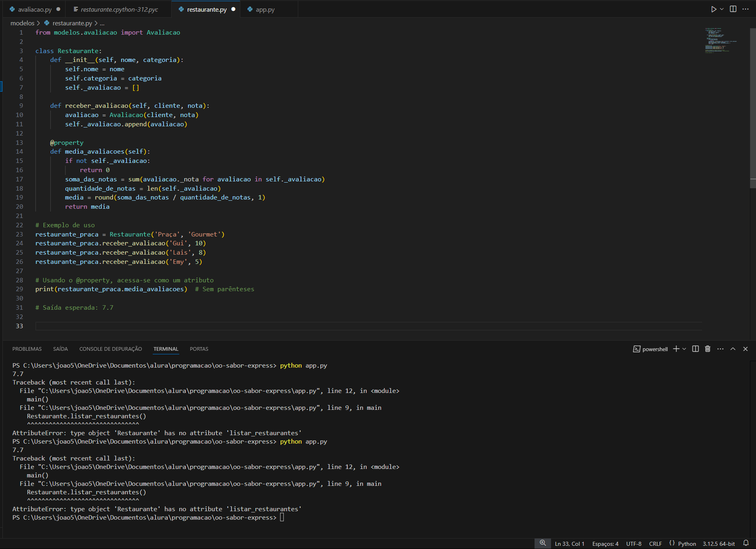
Task: Click line number 33 in gutter
Action: coord(19,326)
